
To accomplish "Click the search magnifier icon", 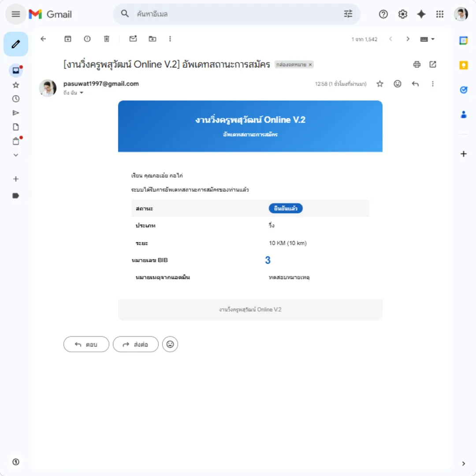I will point(125,14).
